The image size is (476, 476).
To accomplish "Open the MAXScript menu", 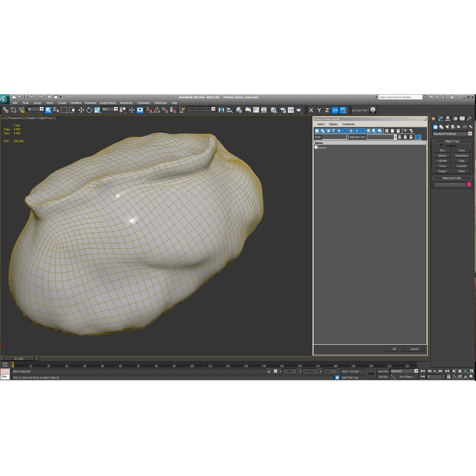I will [x=160, y=103].
